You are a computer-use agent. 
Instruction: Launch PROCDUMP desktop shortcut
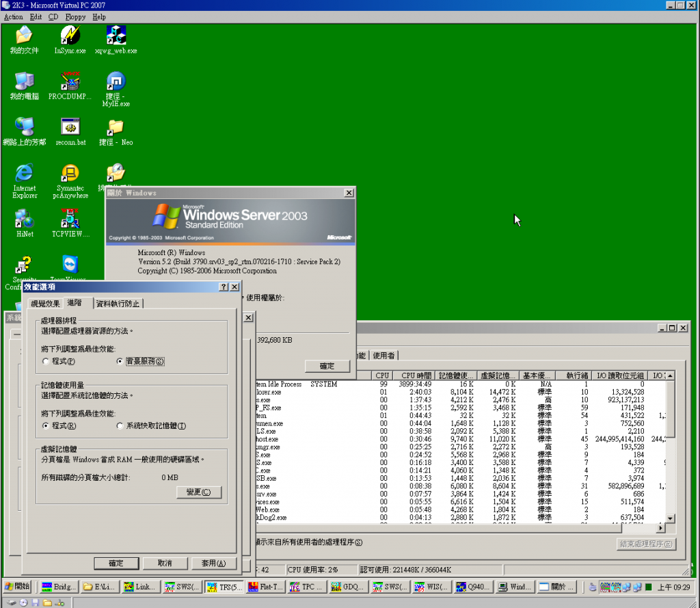70,85
